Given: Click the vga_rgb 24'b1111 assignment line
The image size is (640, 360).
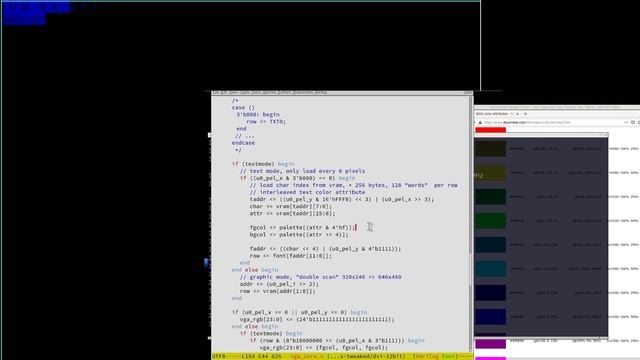Looking at the screenshot, I should coord(317,319).
